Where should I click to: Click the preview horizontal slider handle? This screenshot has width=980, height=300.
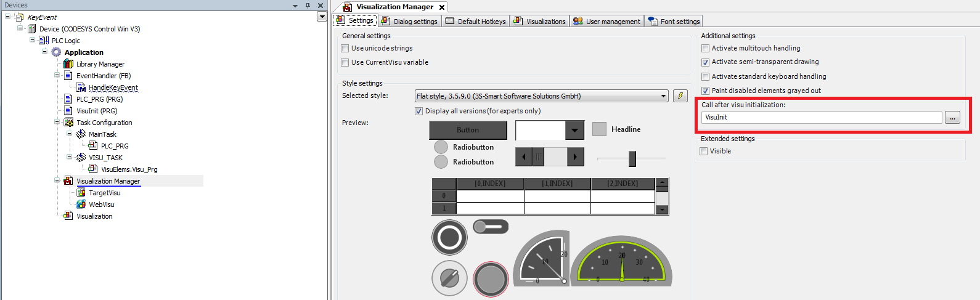(632, 159)
